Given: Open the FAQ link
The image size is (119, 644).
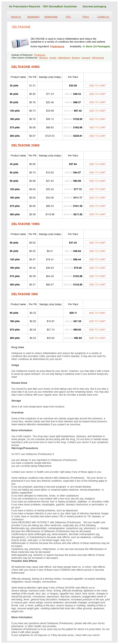Looking at the screenshot, I should coord(68,17).
